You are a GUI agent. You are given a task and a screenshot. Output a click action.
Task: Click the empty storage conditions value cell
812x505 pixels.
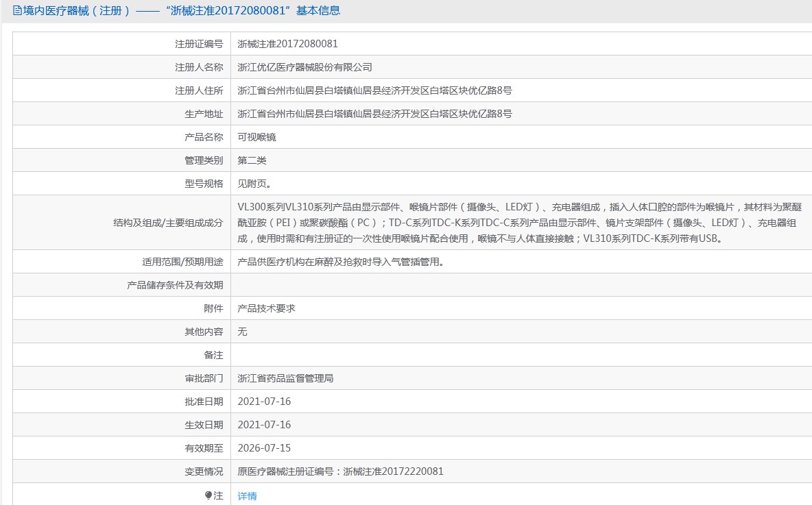(521, 285)
